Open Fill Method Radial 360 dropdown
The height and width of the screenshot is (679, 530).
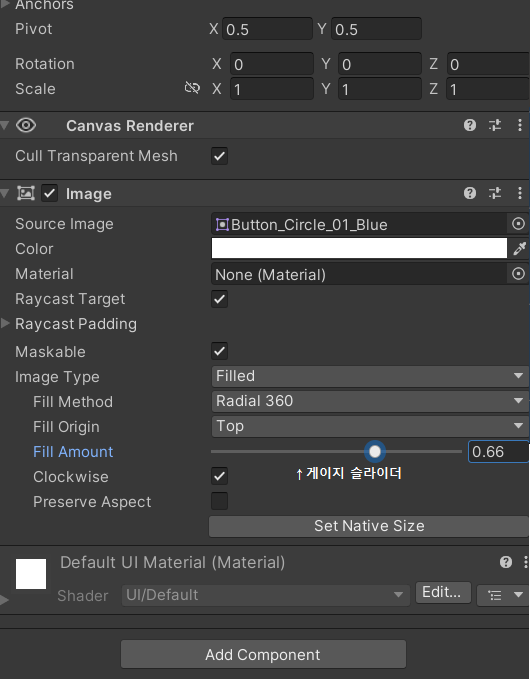(x=370, y=401)
